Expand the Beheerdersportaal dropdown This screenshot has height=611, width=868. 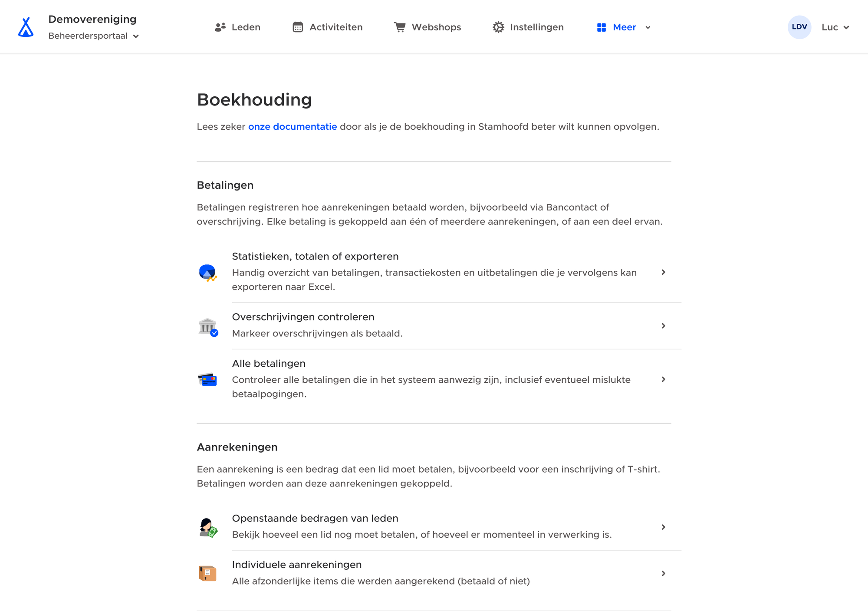tap(93, 36)
